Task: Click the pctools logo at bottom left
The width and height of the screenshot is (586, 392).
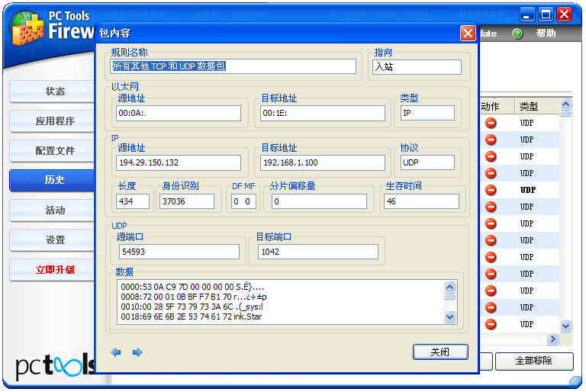Action: [x=53, y=365]
